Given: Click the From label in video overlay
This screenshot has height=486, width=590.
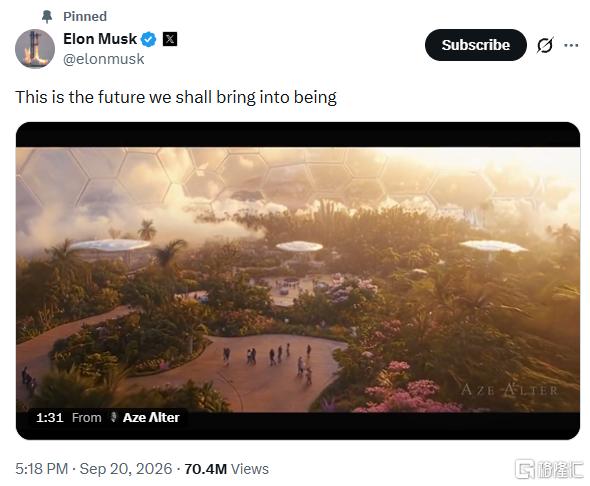Looking at the screenshot, I should 87,418.
